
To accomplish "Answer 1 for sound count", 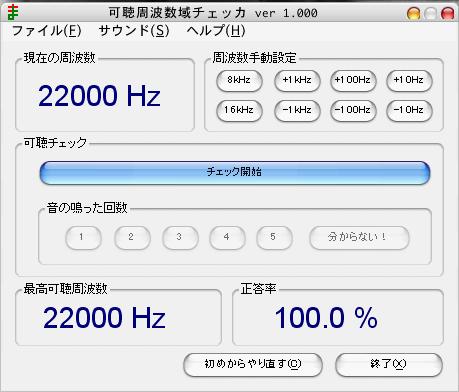I will pyautogui.click(x=83, y=238).
